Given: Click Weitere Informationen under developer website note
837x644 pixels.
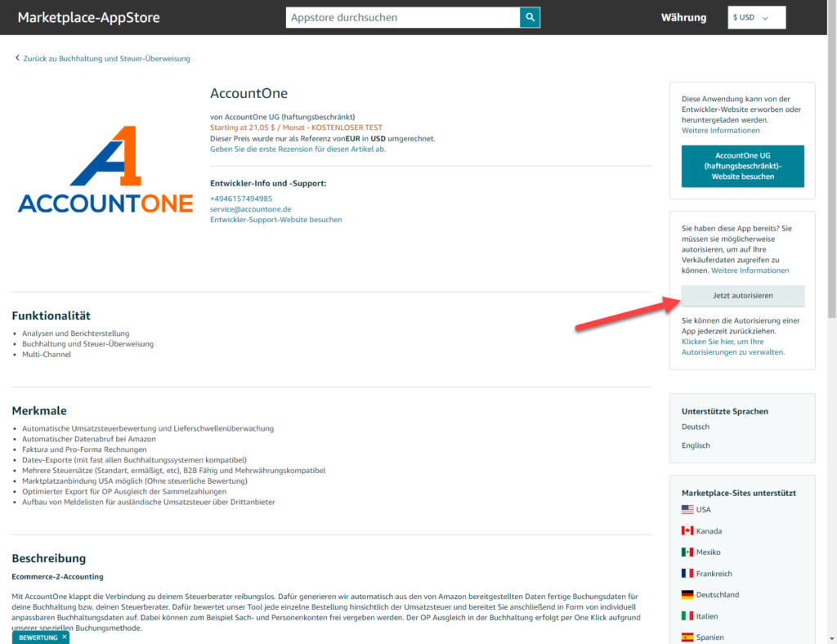Looking at the screenshot, I should [x=720, y=130].
